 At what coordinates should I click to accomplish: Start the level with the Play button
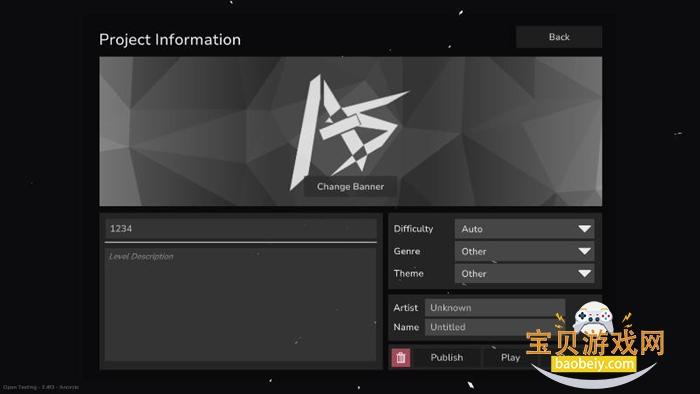[510, 357]
